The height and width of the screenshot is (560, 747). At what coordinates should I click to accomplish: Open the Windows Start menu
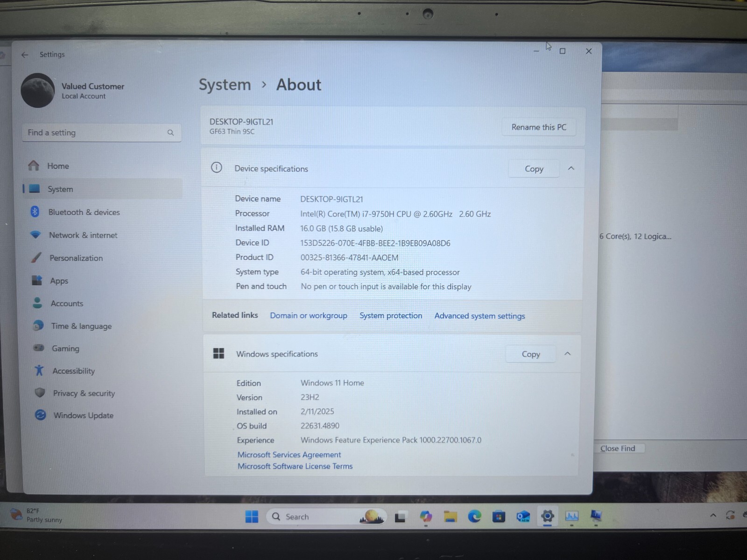(252, 517)
